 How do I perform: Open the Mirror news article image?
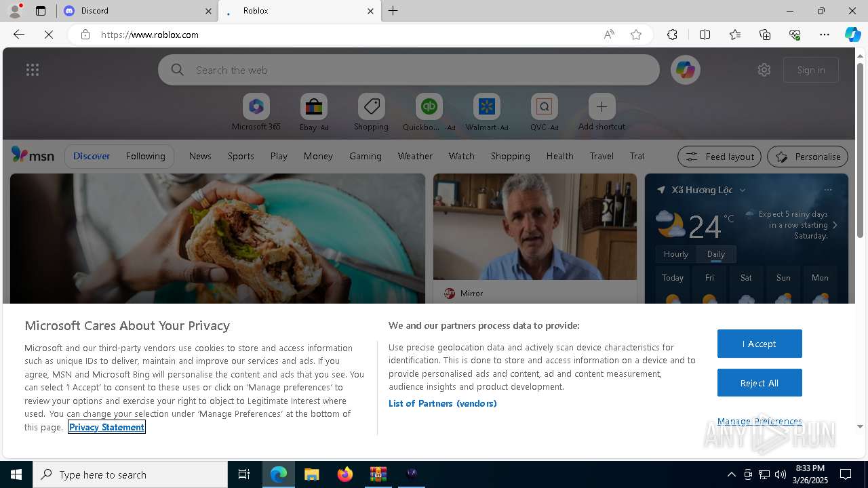click(535, 226)
